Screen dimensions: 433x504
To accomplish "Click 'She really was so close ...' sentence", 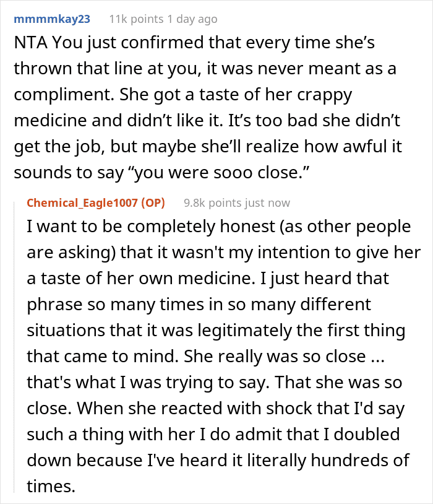I will tap(285, 357).
